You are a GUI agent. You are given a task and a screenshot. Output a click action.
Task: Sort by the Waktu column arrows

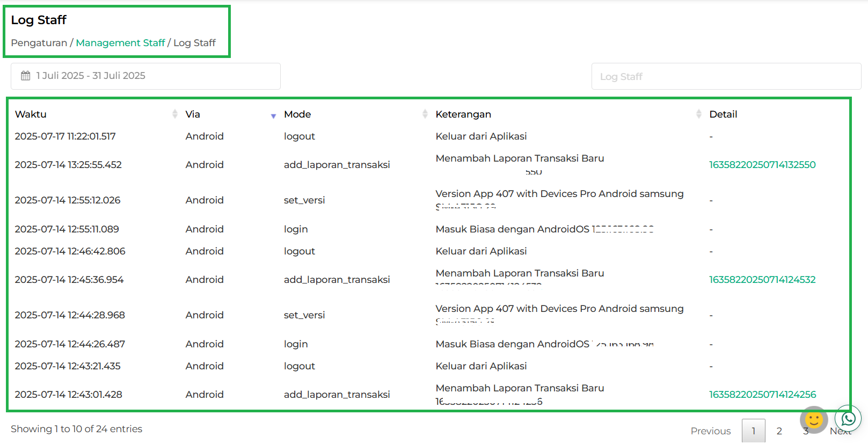coord(174,114)
